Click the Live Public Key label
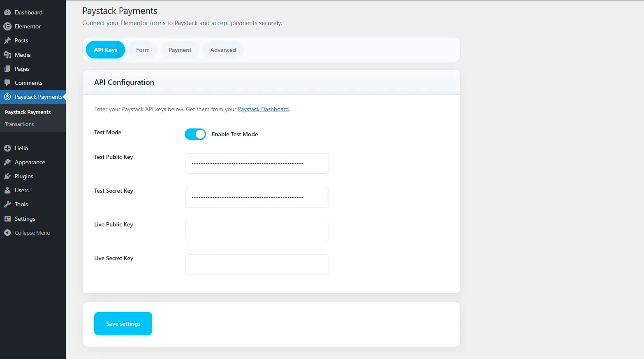This screenshot has width=644, height=359. click(x=114, y=224)
